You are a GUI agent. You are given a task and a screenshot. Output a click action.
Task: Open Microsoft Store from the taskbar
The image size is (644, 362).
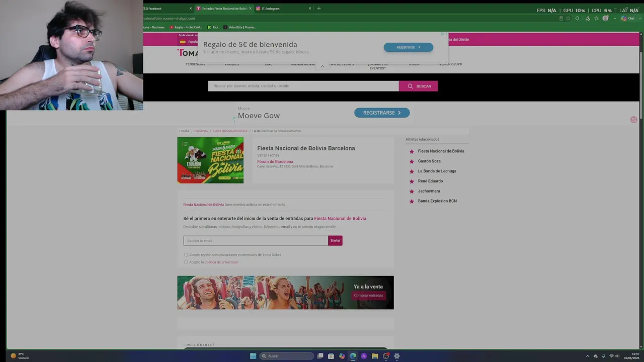tap(331, 356)
